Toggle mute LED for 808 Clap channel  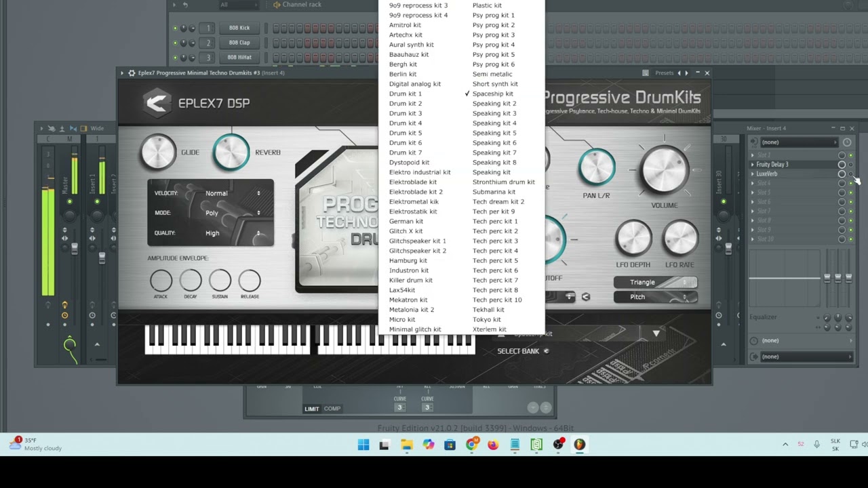(175, 43)
